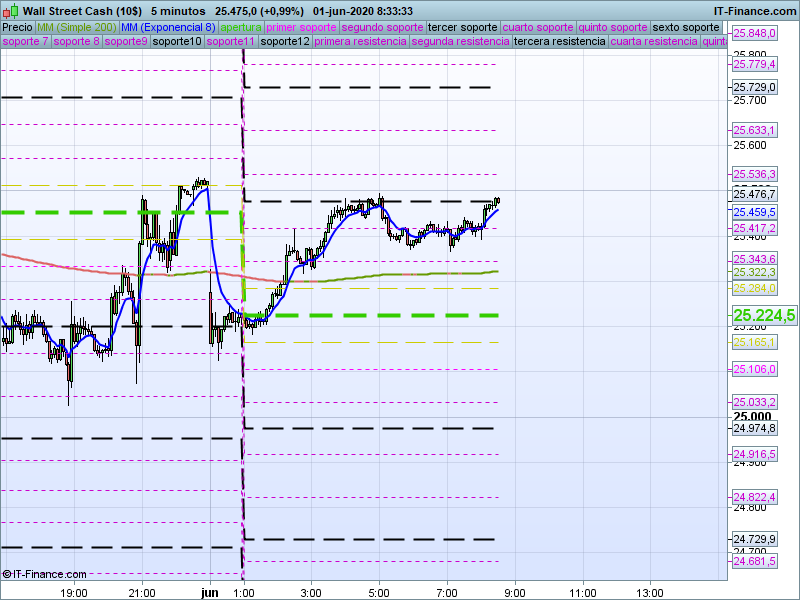Select the primer soporte legend label
Image resolution: width=800 pixels, height=600 pixels.
[x=301, y=28]
